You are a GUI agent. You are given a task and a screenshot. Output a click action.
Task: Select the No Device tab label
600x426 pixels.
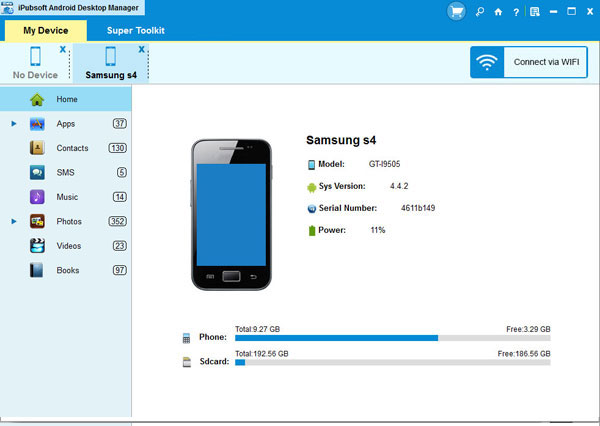[x=35, y=75]
